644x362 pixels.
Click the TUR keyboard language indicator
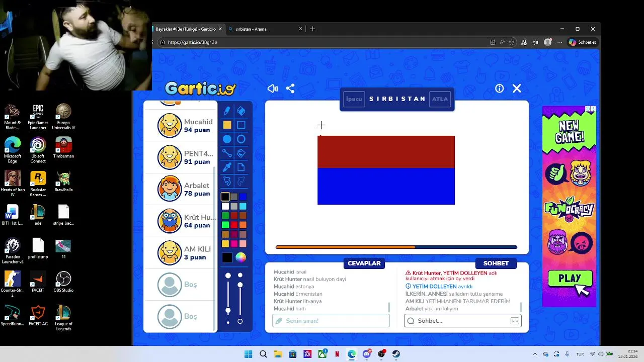point(580,354)
